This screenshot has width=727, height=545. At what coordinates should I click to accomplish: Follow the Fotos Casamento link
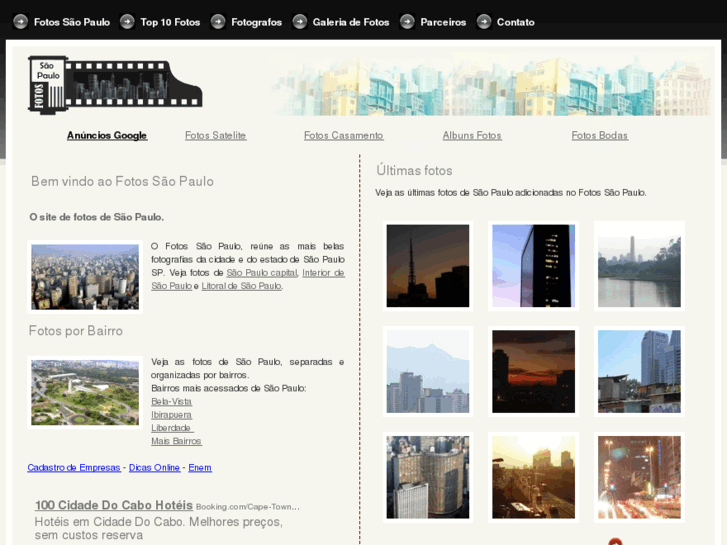click(x=343, y=135)
